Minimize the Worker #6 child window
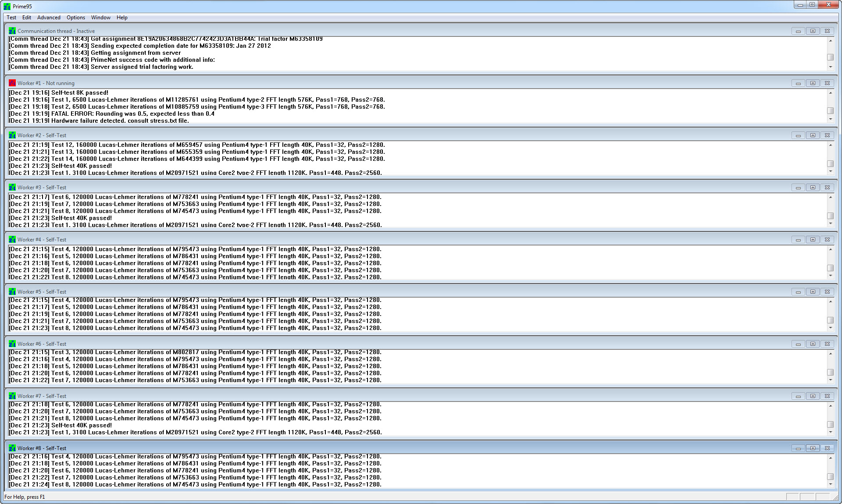The height and width of the screenshot is (504, 842). [x=798, y=344]
